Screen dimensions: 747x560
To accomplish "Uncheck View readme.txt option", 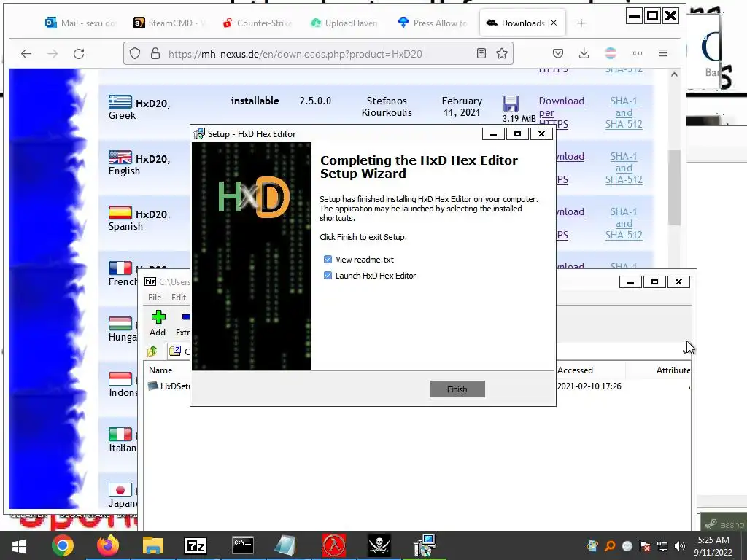I will (328, 260).
